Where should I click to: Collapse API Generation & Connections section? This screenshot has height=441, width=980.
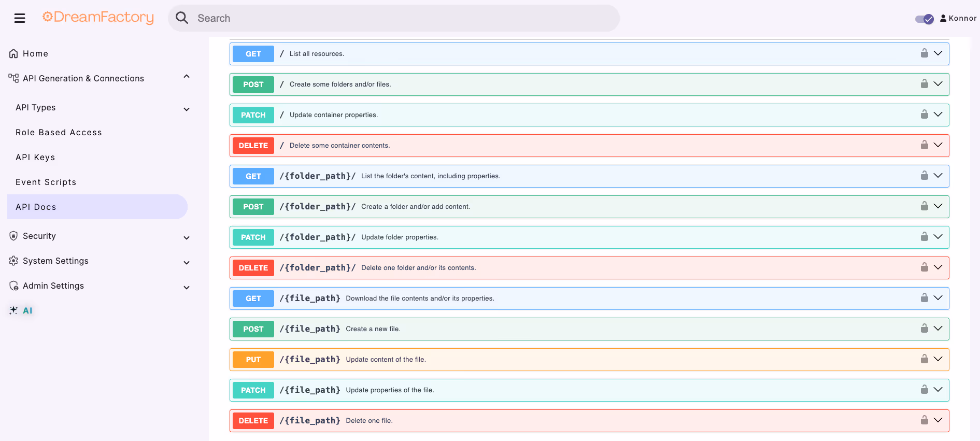pos(187,77)
